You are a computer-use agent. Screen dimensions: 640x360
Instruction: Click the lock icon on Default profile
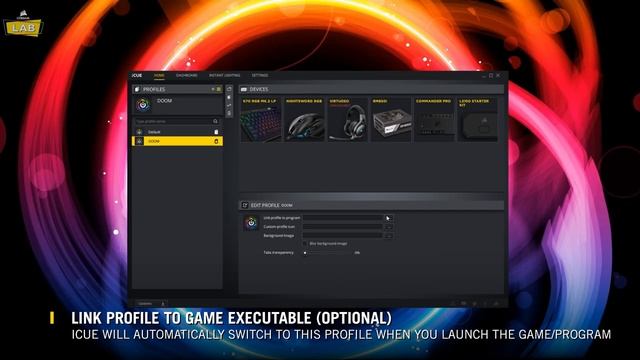coord(216,132)
